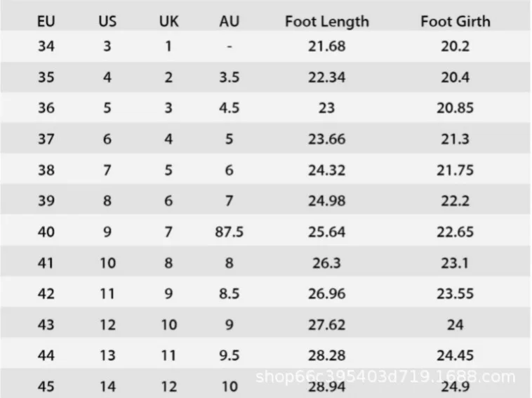Select the AU value 87.5
Viewport: 532px width, 398px height.
pos(229,232)
